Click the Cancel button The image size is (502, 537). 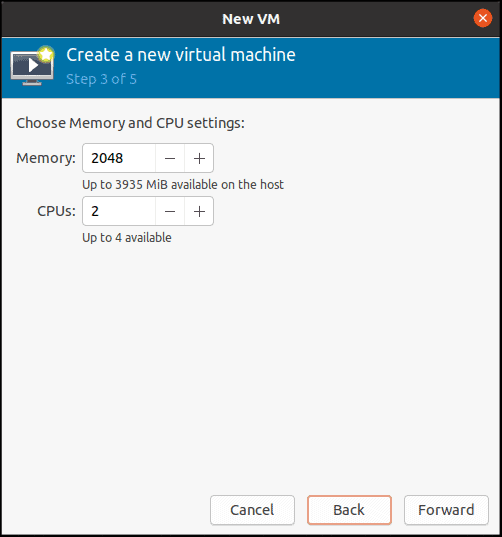point(252,510)
